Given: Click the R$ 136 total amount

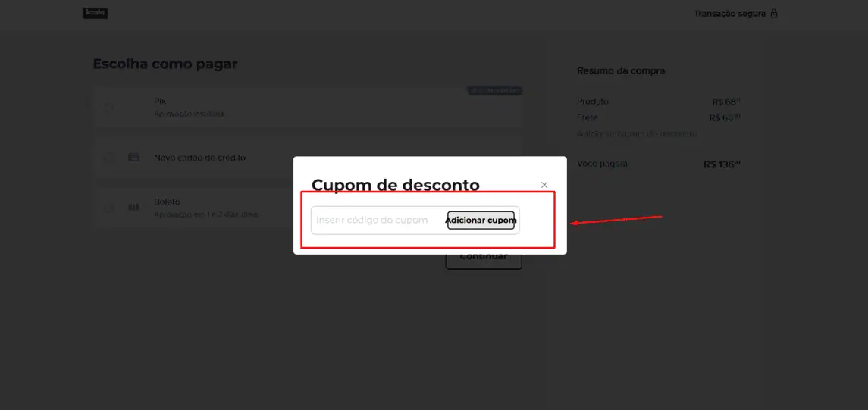Looking at the screenshot, I should (x=722, y=164).
